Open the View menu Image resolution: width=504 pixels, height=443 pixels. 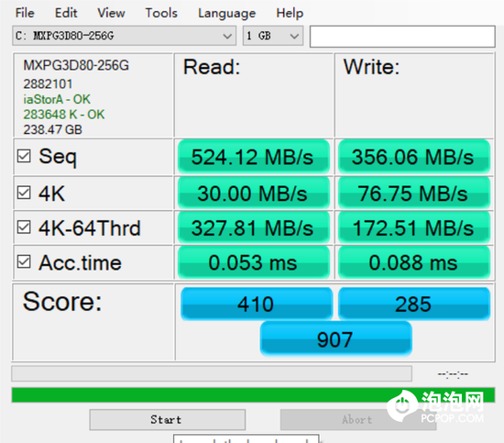(111, 13)
